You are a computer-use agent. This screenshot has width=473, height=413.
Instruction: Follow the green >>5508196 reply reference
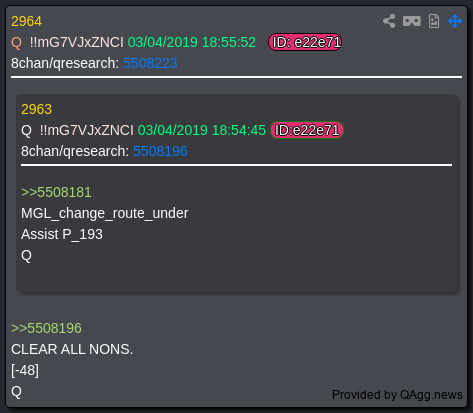[46, 328]
